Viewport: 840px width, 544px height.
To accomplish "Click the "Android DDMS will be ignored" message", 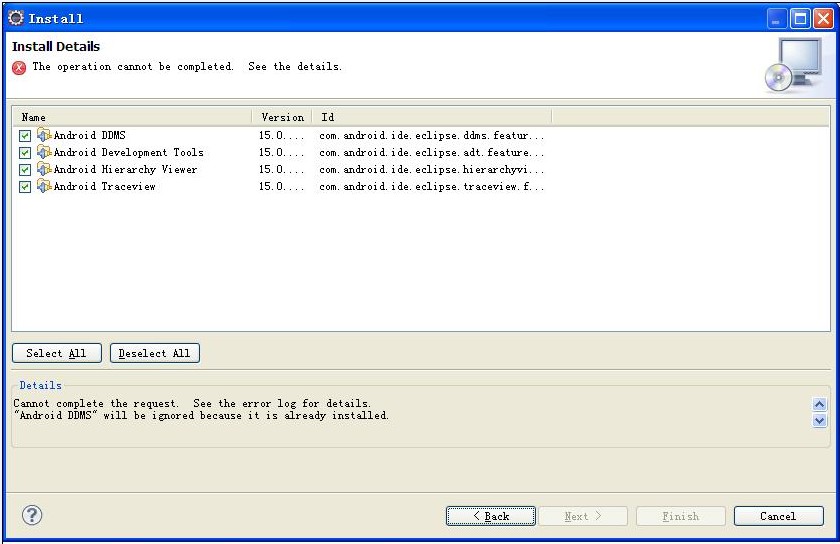I will coord(201,415).
